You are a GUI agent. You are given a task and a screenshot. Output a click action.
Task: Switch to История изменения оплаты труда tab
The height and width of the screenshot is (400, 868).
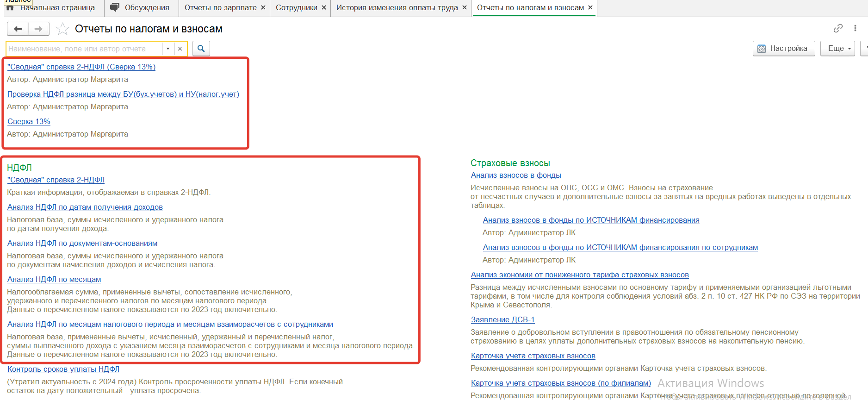(x=397, y=8)
